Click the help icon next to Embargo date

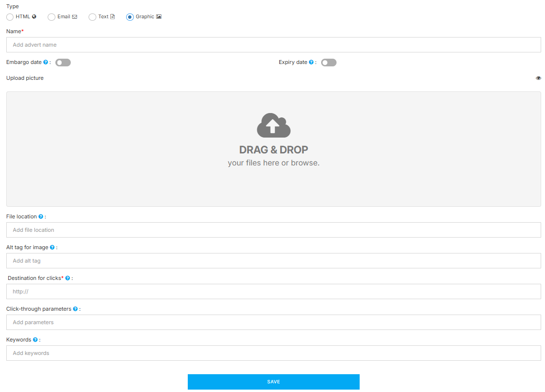click(x=46, y=63)
